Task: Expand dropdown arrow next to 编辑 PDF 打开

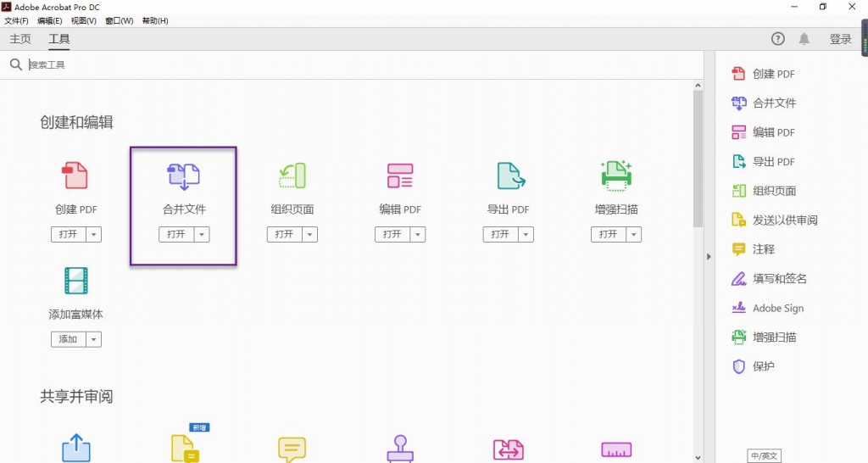Action: pyautogui.click(x=417, y=234)
